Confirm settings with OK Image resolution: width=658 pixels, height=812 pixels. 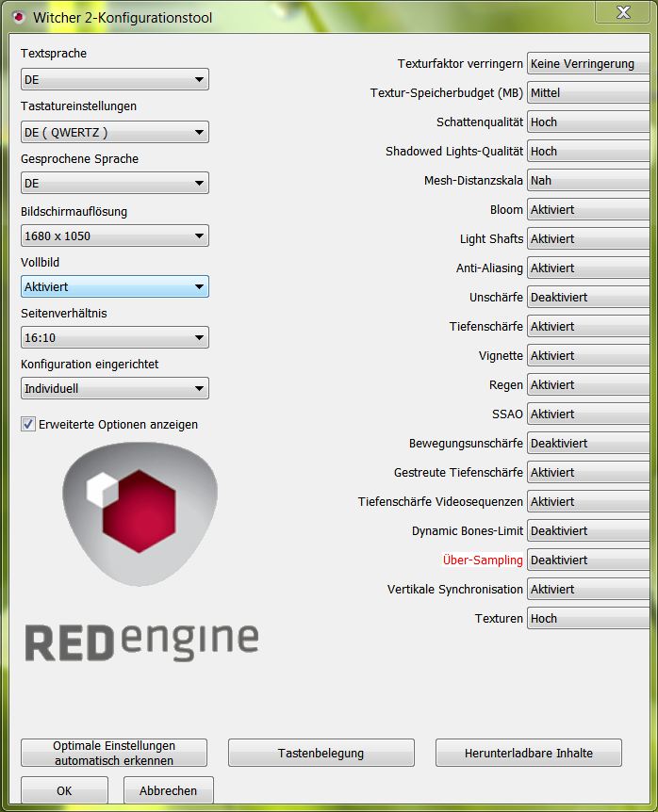64,790
